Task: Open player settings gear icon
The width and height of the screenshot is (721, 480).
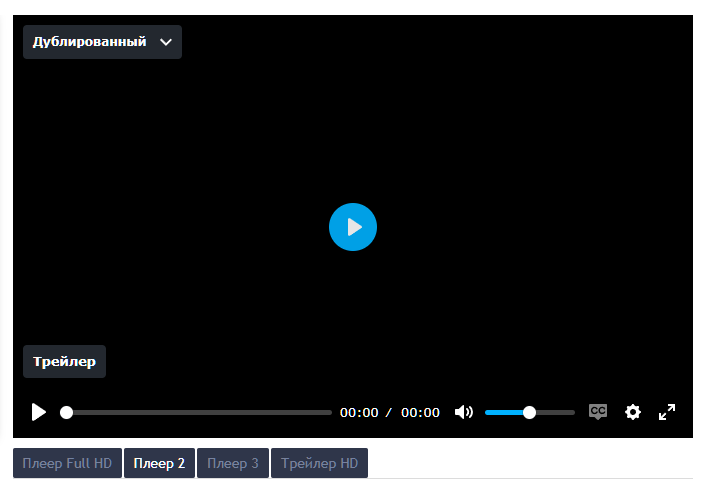Action: pyautogui.click(x=633, y=412)
